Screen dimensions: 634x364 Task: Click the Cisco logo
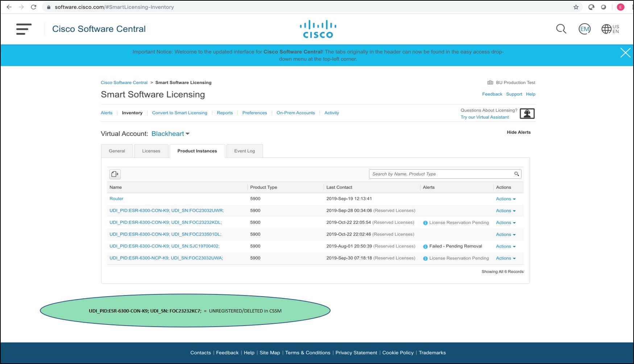click(x=318, y=29)
